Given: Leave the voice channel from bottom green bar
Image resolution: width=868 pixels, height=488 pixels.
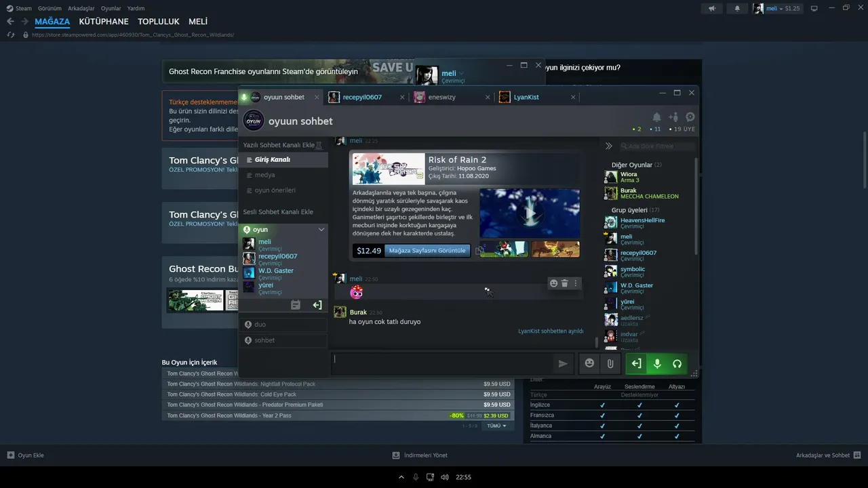Looking at the screenshot, I should [636, 364].
